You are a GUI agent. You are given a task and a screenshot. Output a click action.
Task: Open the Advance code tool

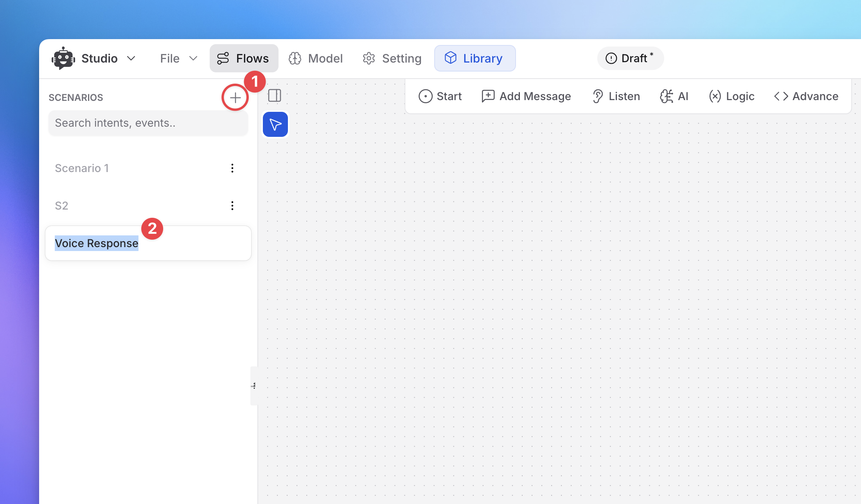pyautogui.click(x=806, y=96)
